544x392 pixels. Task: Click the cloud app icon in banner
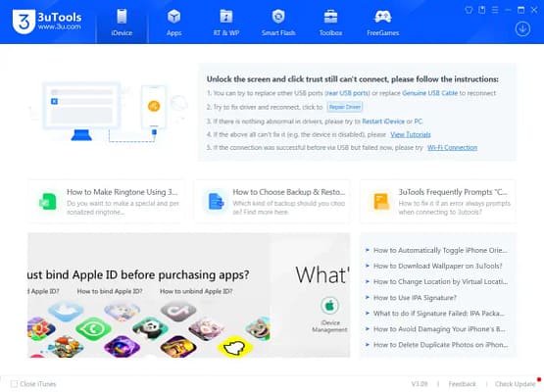tap(66, 311)
